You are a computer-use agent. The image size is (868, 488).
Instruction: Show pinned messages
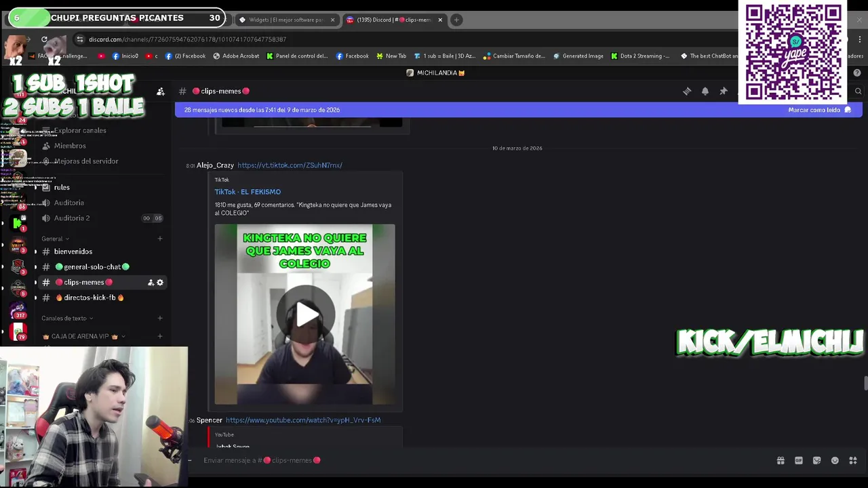click(x=724, y=91)
